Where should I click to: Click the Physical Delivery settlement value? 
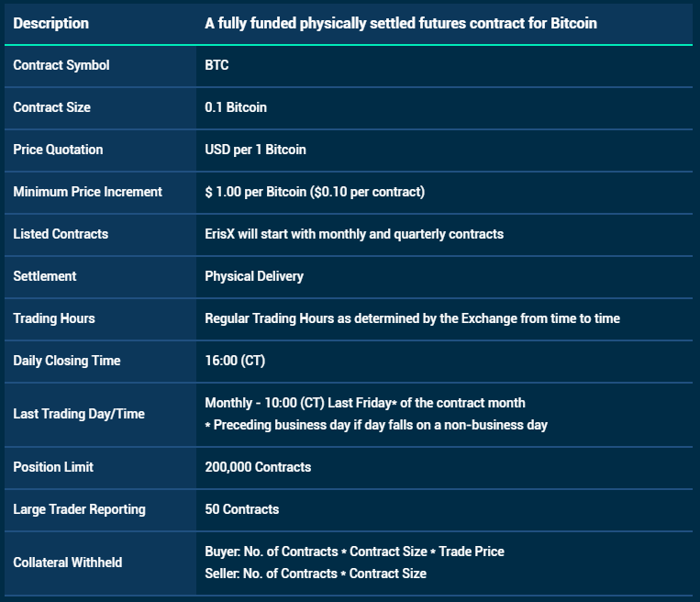tap(254, 276)
